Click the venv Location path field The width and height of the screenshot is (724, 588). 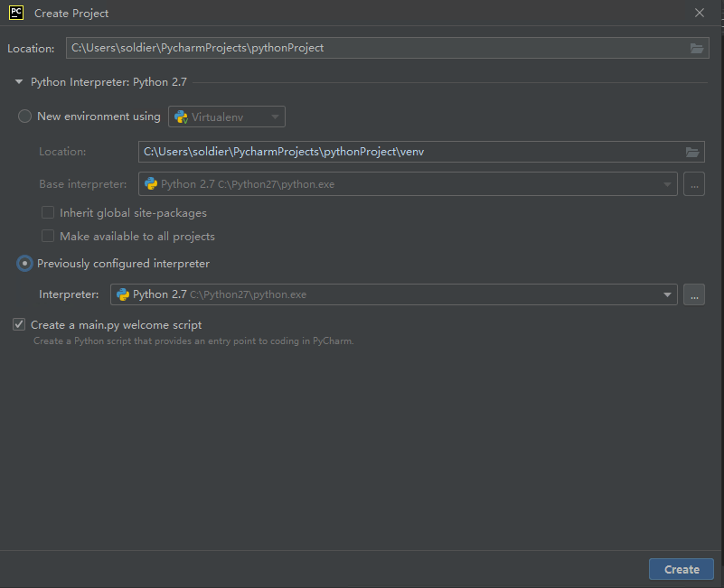point(407,152)
